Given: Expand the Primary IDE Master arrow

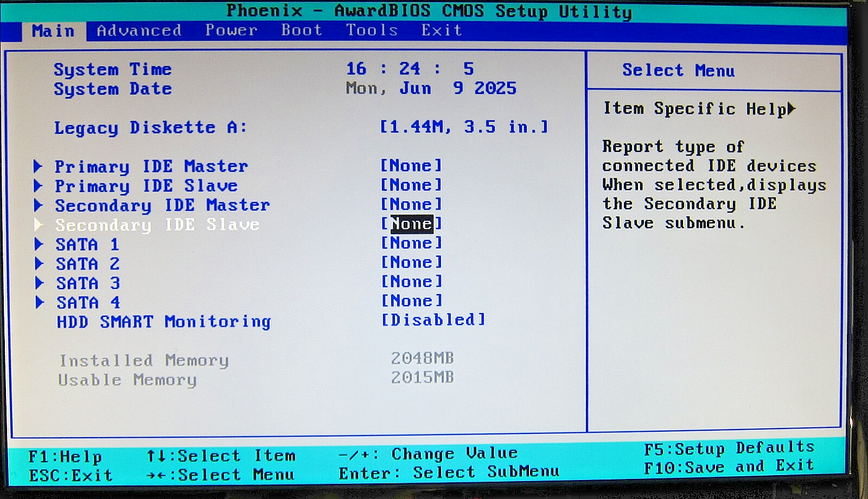Looking at the screenshot, I should coord(38,166).
